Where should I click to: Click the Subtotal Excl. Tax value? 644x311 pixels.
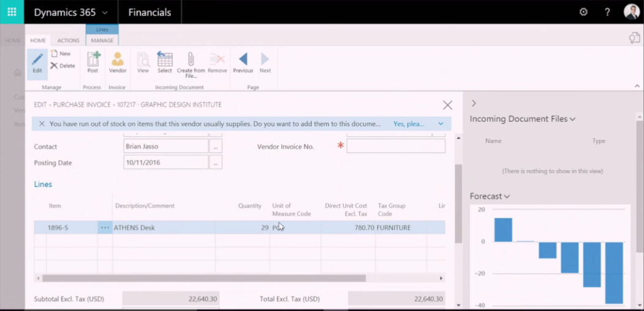[170, 299]
